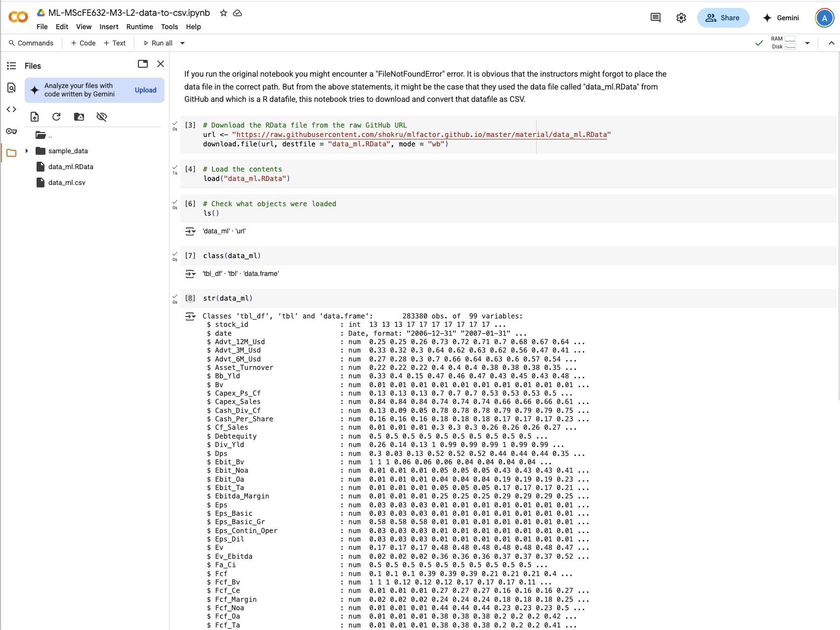The width and height of the screenshot is (840, 630).
Task: Open the account avatar
Action: coord(824,18)
